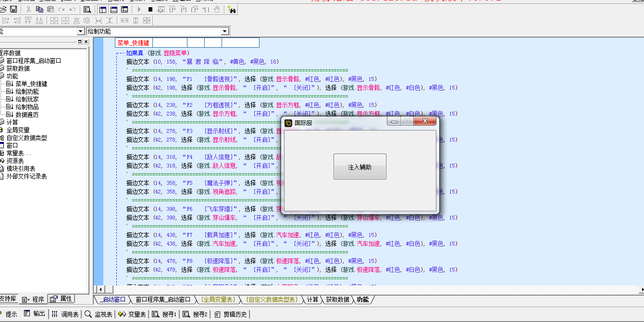
Task: Click the Cut scissors icon
Action: tap(28, 9)
